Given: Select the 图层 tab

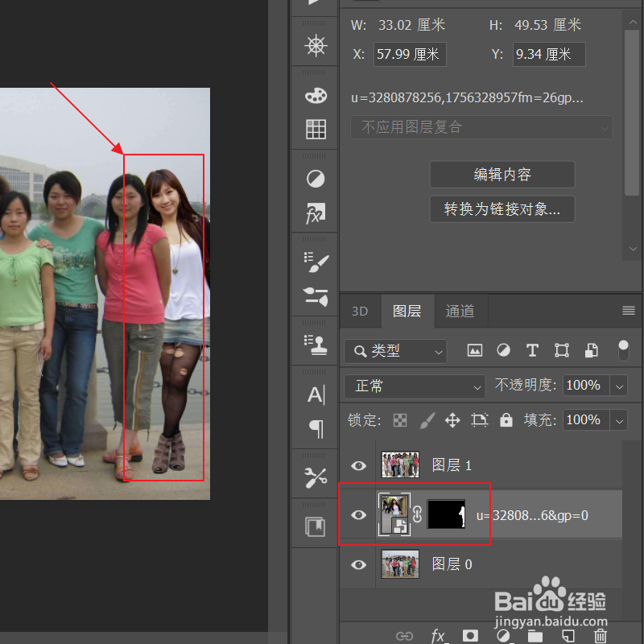Looking at the screenshot, I should click(407, 311).
